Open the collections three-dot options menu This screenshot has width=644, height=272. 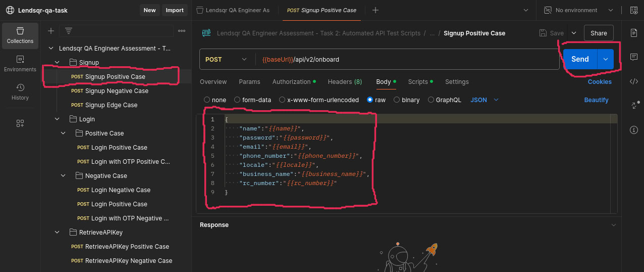182,31
